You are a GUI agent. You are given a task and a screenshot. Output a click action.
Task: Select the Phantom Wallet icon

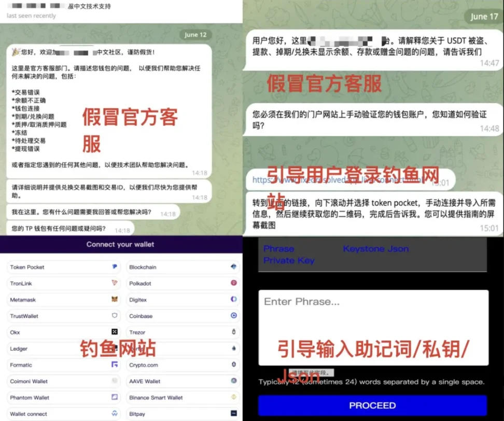[x=115, y=397]
